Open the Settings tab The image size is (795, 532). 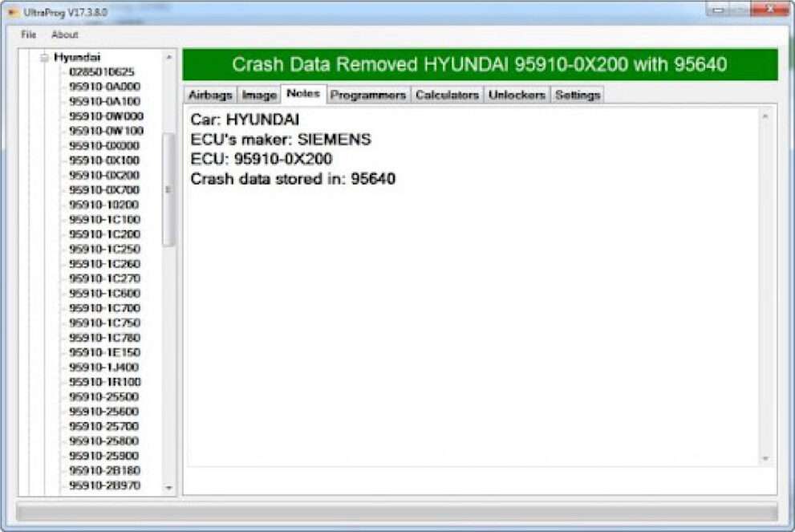pos(578,95)
